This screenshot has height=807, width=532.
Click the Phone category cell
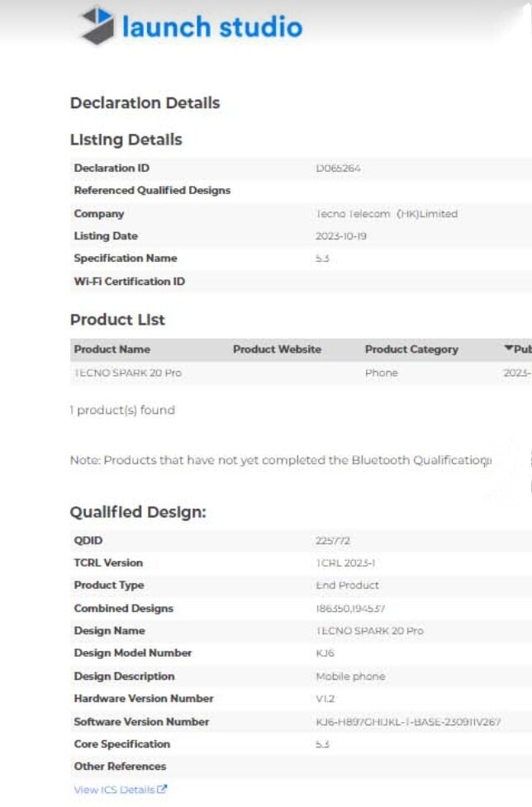pyautogui.click(x=382, y=373)
